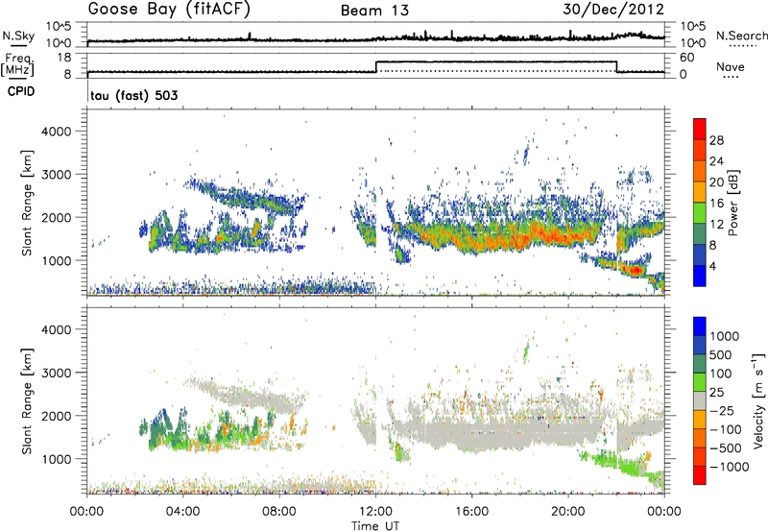Image resolution: width=768 pixels, height=532 pixels.
Task: Click the 'N.Sky' label
Action: click(x=18, y=36)
